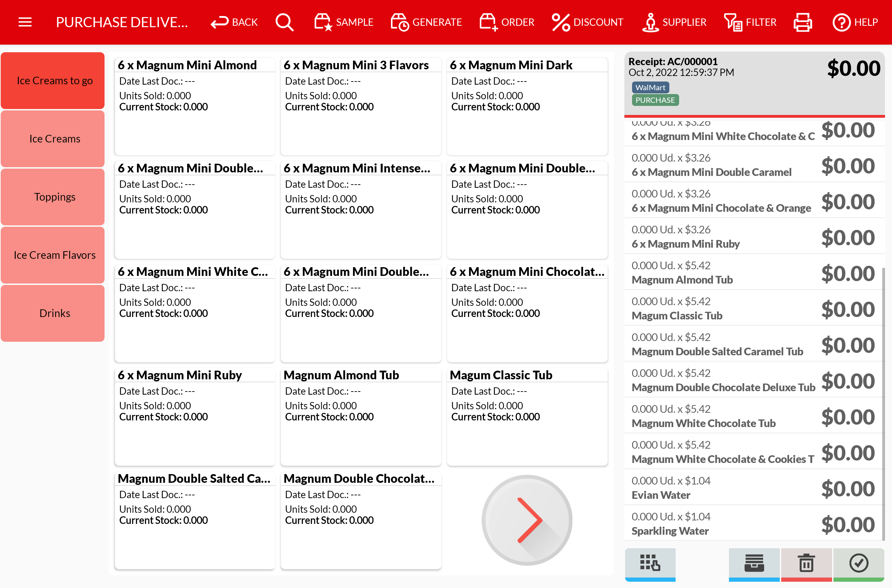Go to next page of products
Screen dimensions: 892x588
[x=527, y=520]
